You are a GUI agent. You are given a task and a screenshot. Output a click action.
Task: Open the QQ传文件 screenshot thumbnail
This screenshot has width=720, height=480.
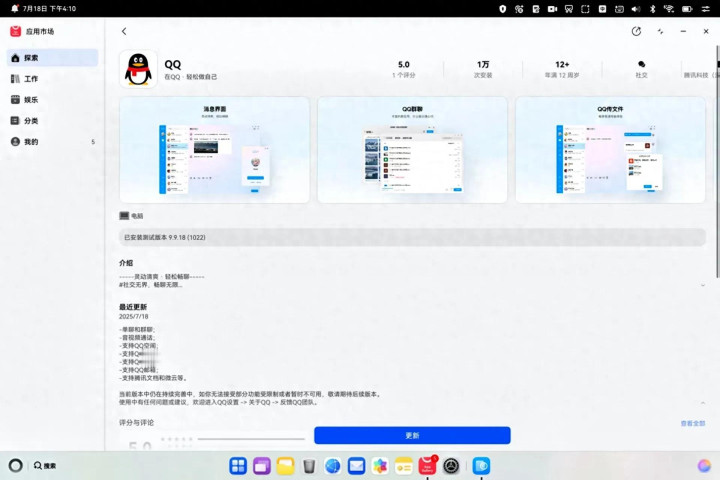pos(610,150)
